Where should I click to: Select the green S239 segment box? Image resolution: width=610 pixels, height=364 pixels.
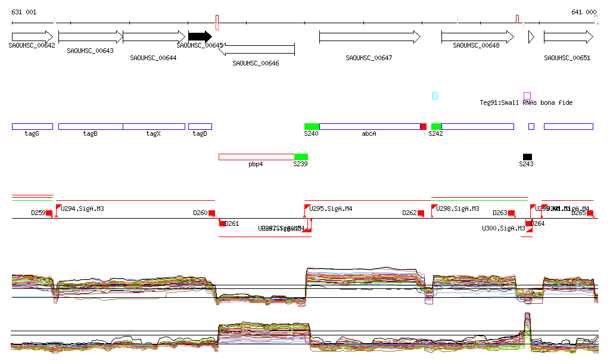pyautogui.click(x=301, y=157)
